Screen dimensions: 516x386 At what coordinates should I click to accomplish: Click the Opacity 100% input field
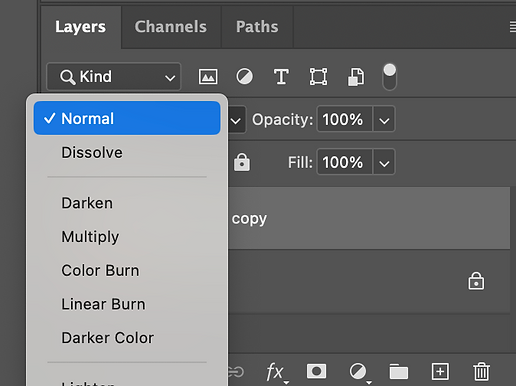click(344, 119)
